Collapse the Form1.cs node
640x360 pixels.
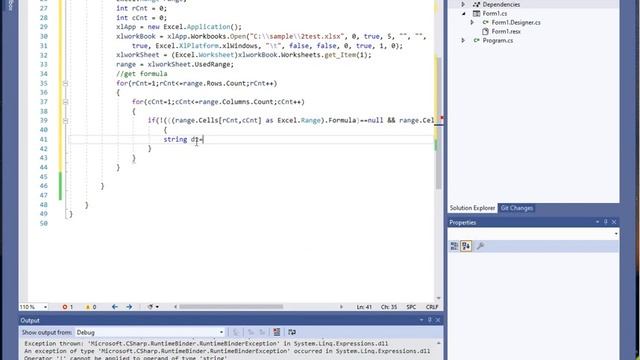464,13
